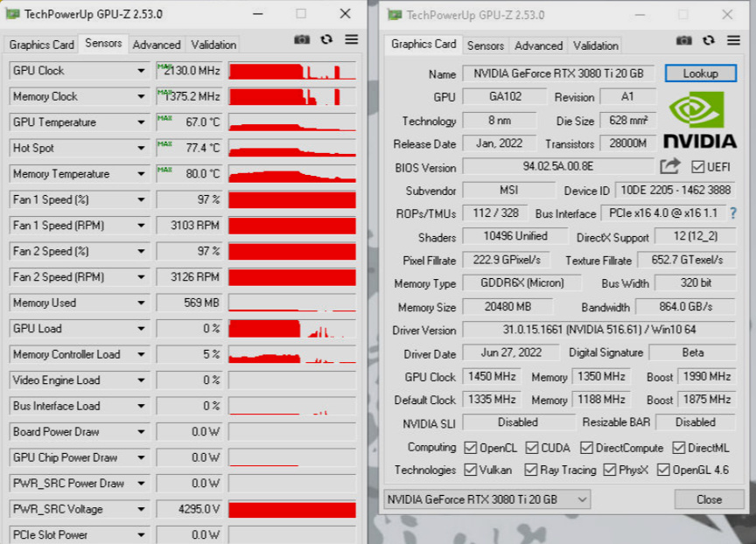The width and height of the screenshot is (756, 544).
Task: Open the Fan 1 Speed (%) dropdown
Action: tap(141, 199)
